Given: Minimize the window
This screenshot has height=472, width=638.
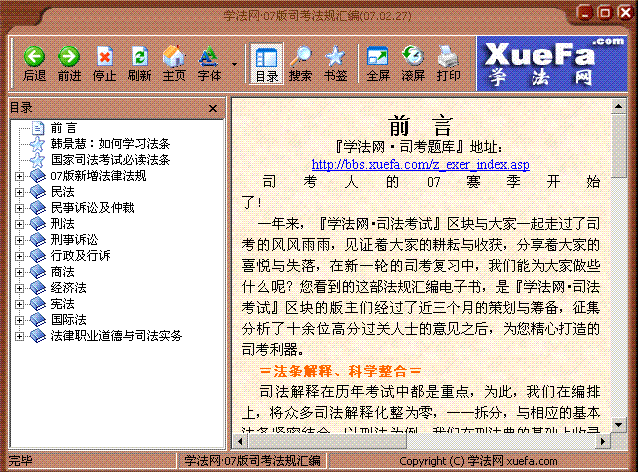Looking at the screenshot, I should coord(585,13).
